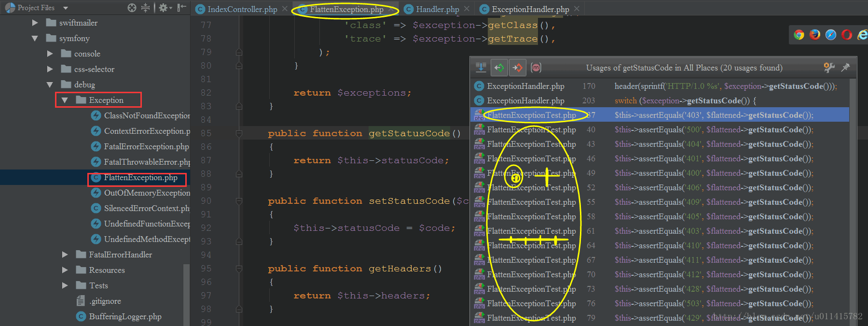Image resolution: width=868 pixels, height=326 pixels.
Task: Toggle group usages by method
Action: tap(536, 68)
